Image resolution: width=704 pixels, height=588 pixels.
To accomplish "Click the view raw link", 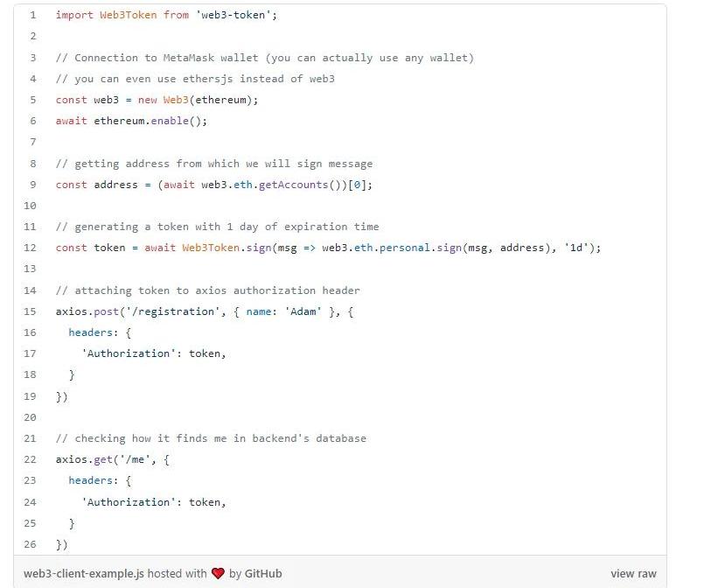I will pos(633,574).
